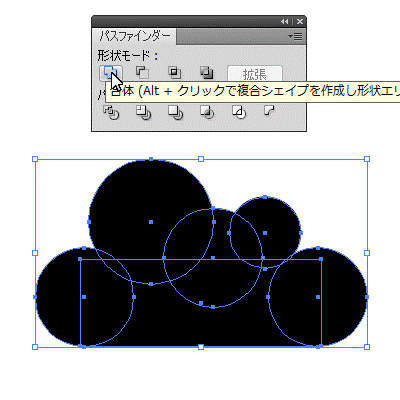Collapse the panel with double-arrow icon
Image resolution: width=400 pixels, height=400 pixels.
point(284,22)
